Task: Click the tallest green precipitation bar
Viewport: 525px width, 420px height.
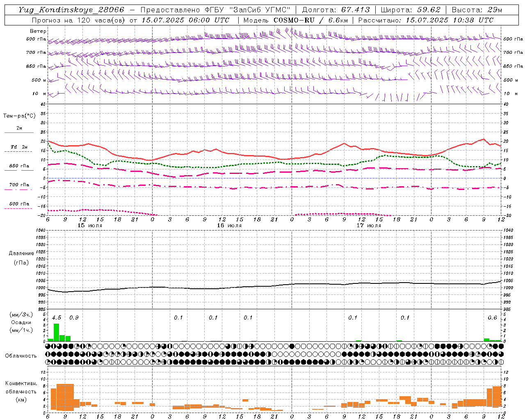Action: point(56,333)
